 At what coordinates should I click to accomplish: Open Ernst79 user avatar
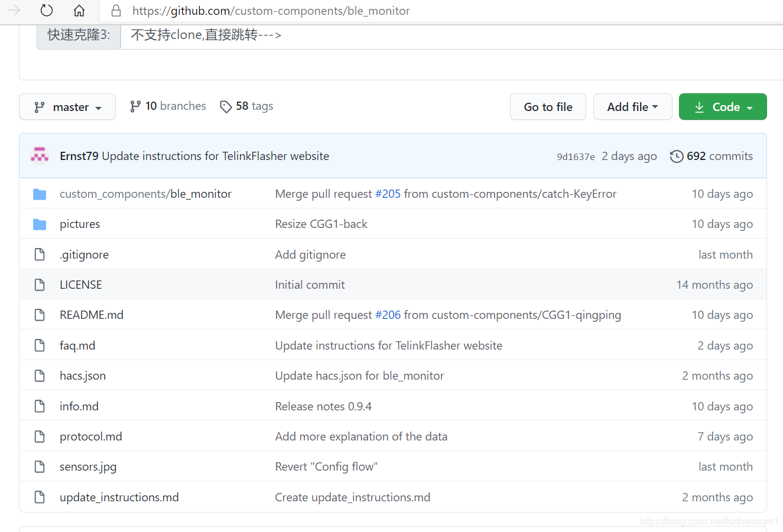click(x=40, y=155)
